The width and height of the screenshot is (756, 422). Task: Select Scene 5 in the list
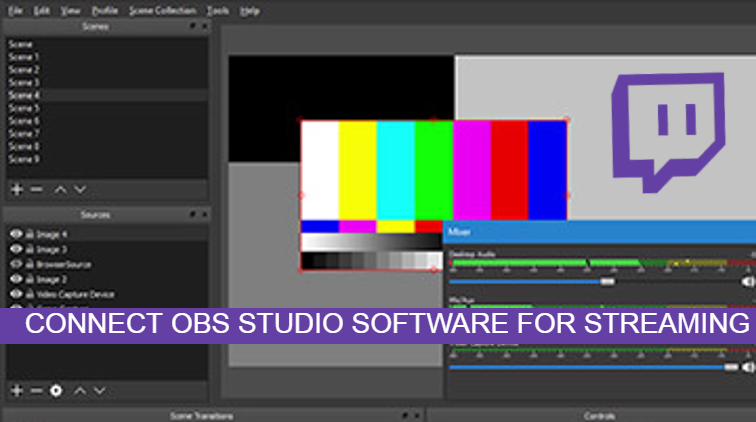[x=107, y=108]
